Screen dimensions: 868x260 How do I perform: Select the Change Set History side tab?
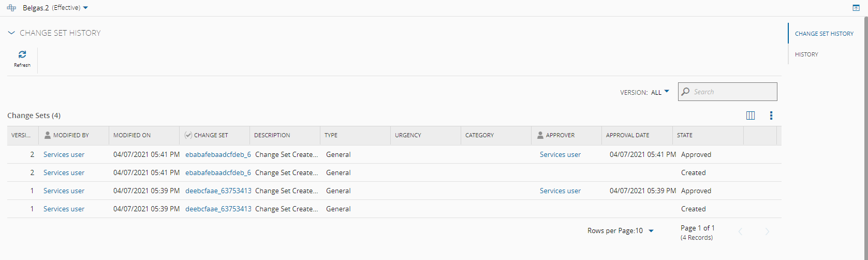pyautogui.click(x=824, y=34)
